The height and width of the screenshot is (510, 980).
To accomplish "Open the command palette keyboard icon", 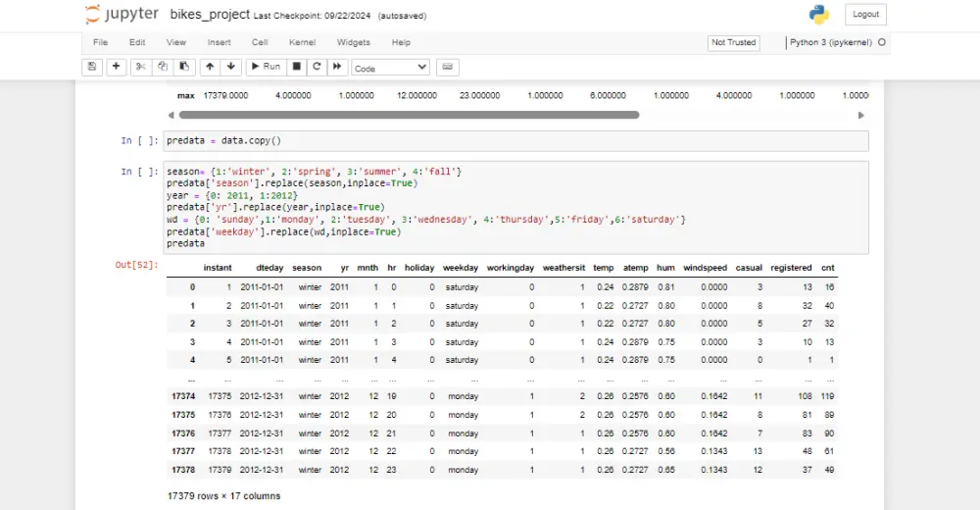I will 448,67.
